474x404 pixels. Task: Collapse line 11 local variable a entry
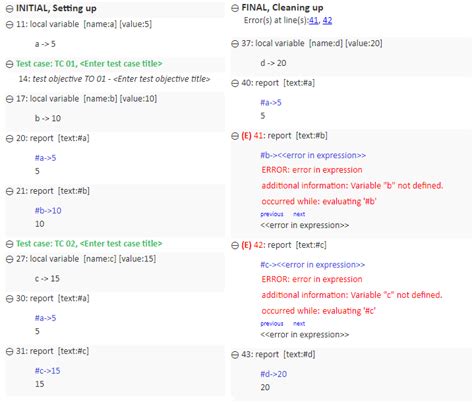(10, 25)
